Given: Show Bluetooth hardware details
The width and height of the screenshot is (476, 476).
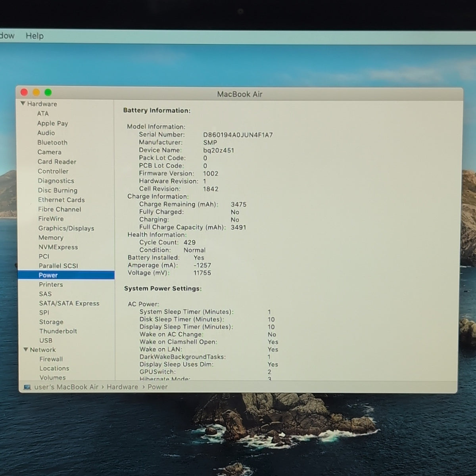Looking at the screenshot, I should click(52, 142).
